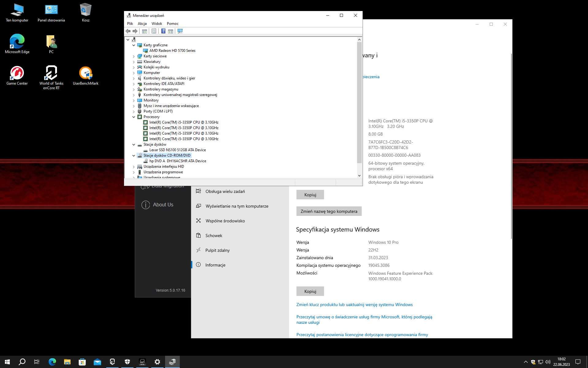Viewport: 588px width, 368px height.
Task: Select Komputer tree entry
Action: tap(152, 73)
